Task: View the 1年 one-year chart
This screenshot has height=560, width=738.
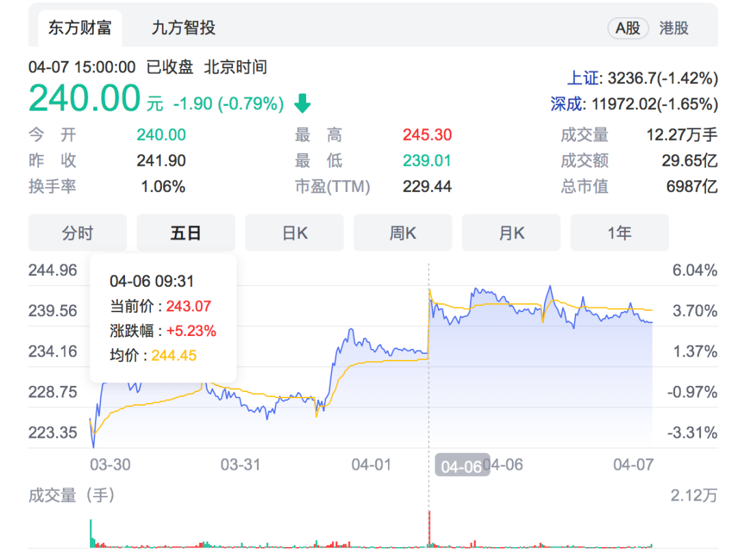Action: click(x=619, y=232)
